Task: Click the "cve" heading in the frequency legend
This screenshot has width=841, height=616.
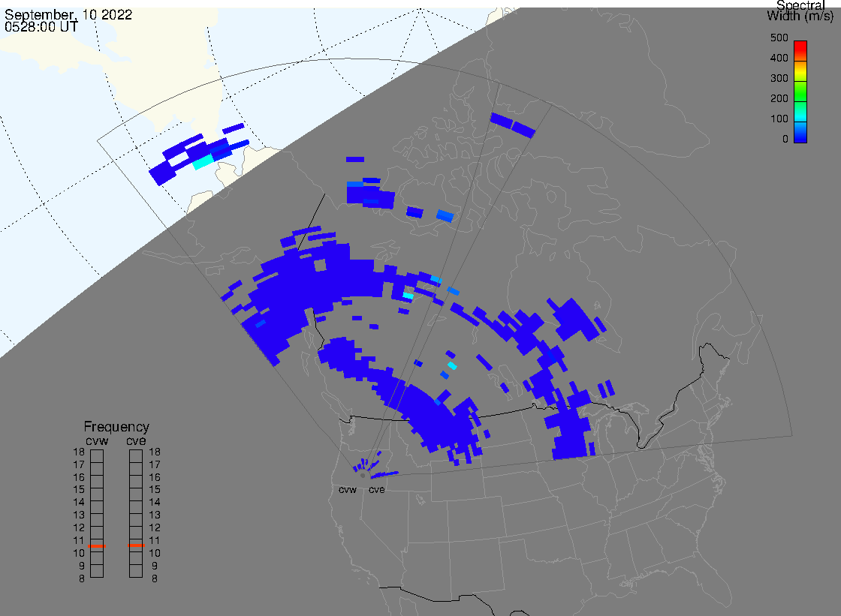Action: point(136,440)
